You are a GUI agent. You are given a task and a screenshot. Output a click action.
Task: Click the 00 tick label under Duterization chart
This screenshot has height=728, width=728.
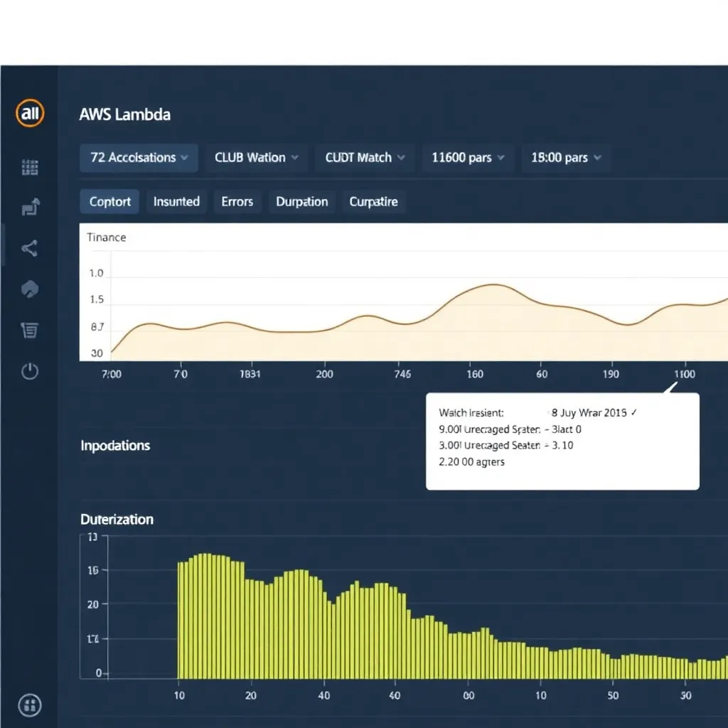[469, 695]
